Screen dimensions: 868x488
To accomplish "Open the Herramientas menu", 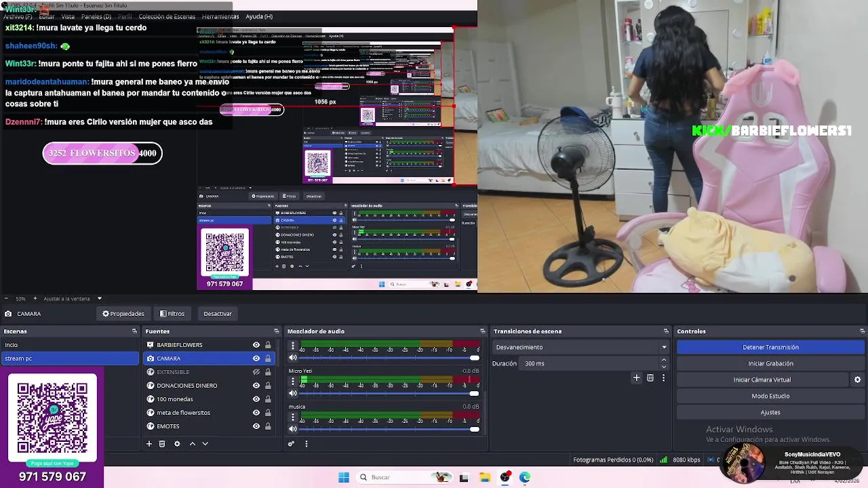I will [220, 16].
